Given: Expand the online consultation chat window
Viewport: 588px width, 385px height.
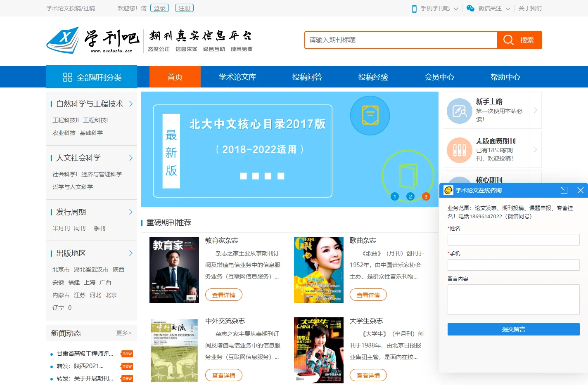Looking at the screenshot, I should coord(564,190).
